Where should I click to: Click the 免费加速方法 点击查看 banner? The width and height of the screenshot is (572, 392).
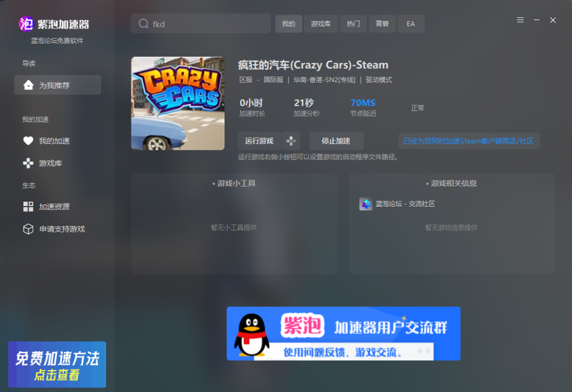58,364
